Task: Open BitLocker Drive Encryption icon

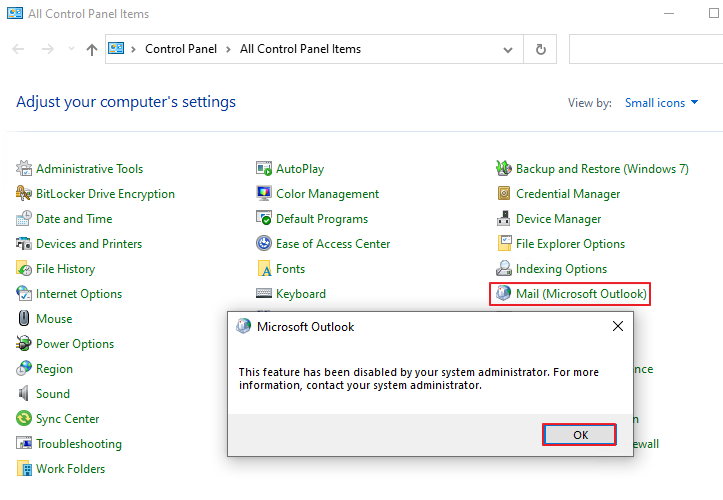Action: (x=24, y=193)
